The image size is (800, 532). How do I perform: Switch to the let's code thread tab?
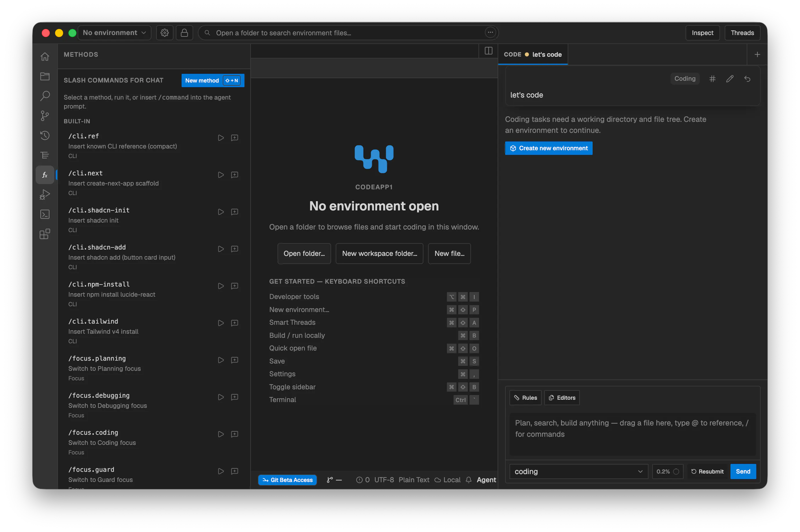click(533, 55)
